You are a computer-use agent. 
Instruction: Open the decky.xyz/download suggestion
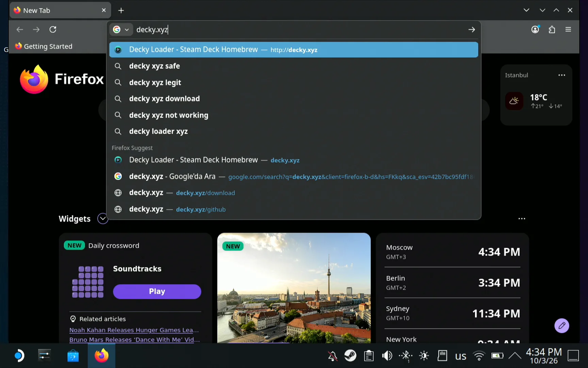[x=294, y=193]
